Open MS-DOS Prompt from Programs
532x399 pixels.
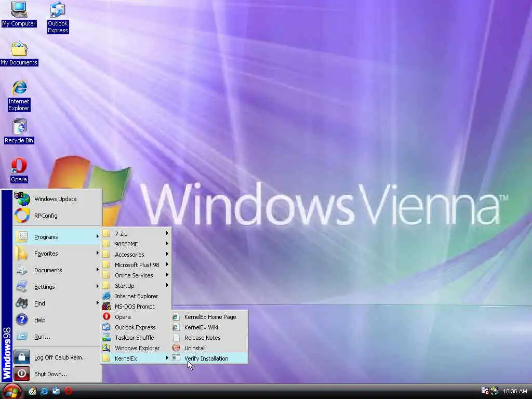pyautogui.click(x=136, y=307)
